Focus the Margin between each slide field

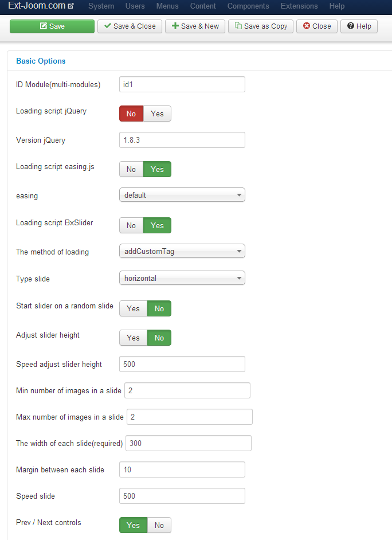[182, 469]
